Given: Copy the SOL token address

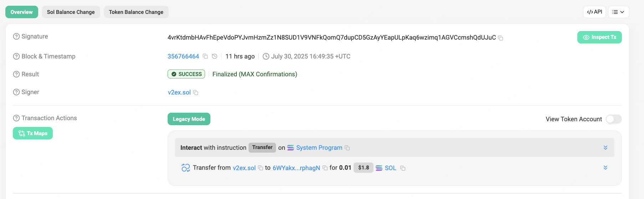Looking at the screenshot, I should 403,168.
